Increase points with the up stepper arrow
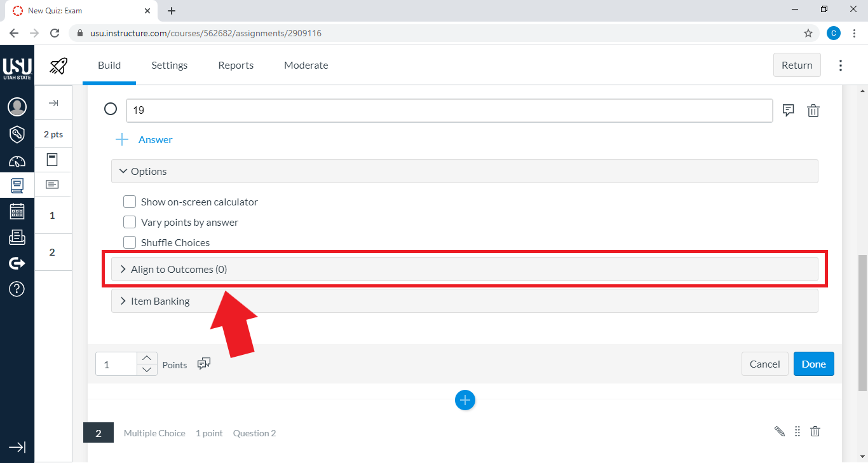The width and height of the screenshot is (868, 463). pos(147,358)
